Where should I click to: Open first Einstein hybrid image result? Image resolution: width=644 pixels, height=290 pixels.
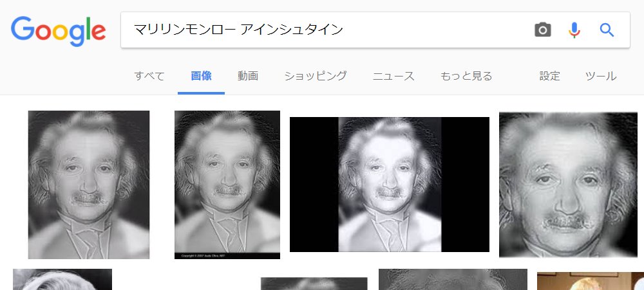[89, 185]
